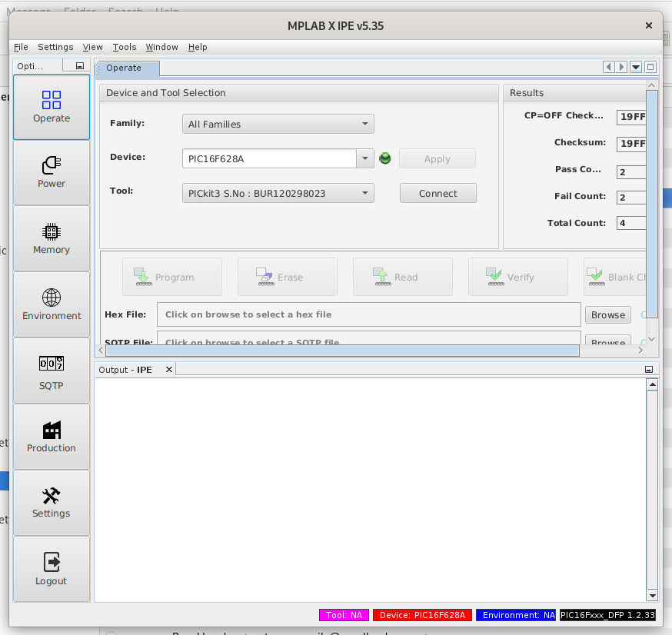Click the vertical scrollbar of Operate panel
This screenshot has width=672, height=635.
652,204
